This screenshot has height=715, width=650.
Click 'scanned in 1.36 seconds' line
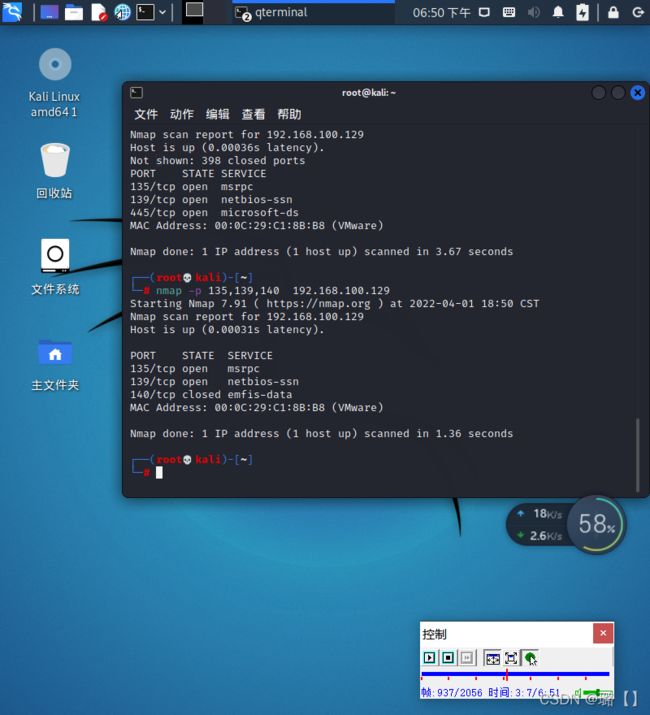[322, 434]
